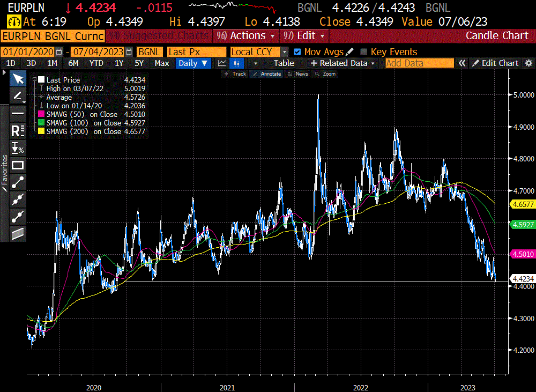536x392 pixels.
Task: Select the YTD range tab
Action: 96,63
